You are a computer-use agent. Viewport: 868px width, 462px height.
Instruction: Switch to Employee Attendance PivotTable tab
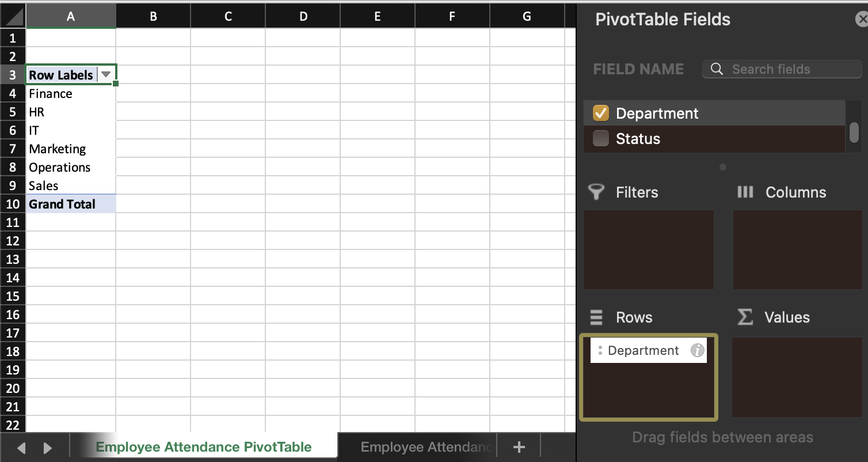tap(204, 447)
